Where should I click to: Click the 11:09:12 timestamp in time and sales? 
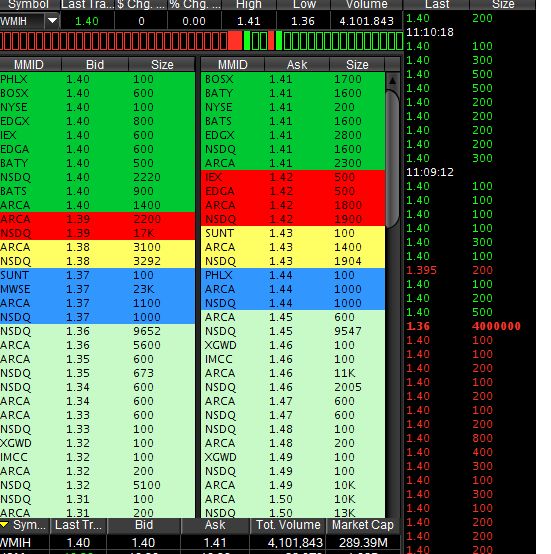click(x=429, y=172)
